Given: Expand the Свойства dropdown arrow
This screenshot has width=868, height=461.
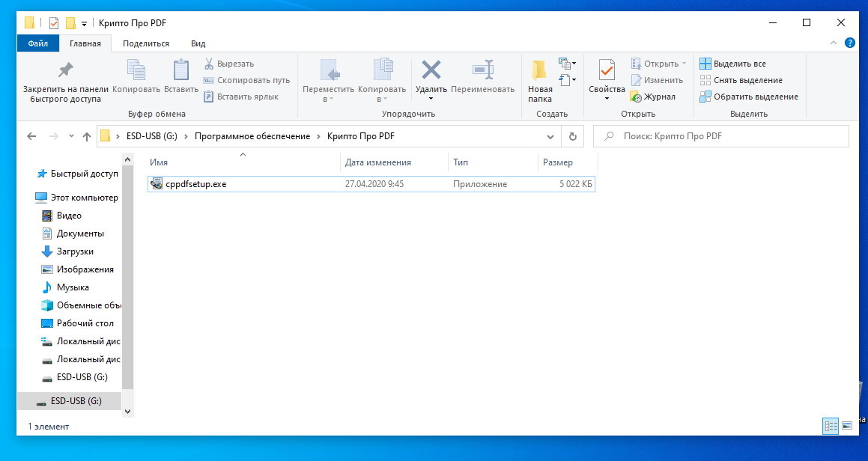Looking at the screenshot, I should (607, 99).
